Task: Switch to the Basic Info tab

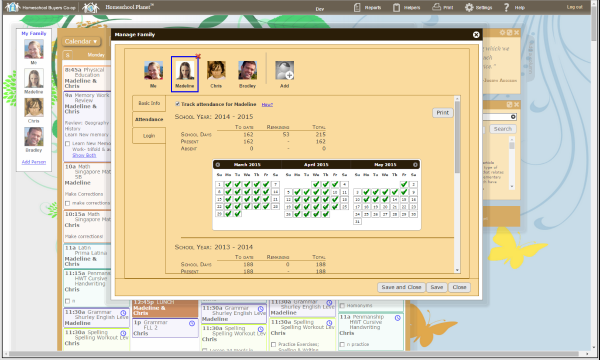Action: point(149,103)
